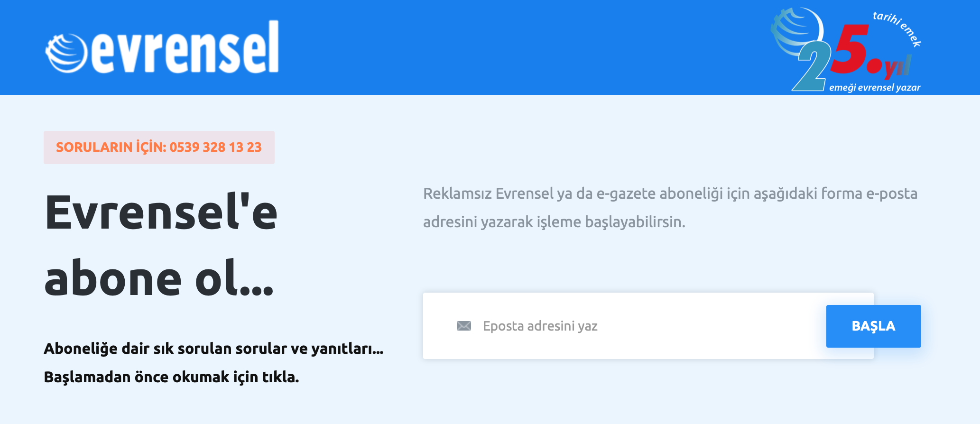Click the 25. yıl anniversary emblem
980x424 pixels.
tap(846, 49)
